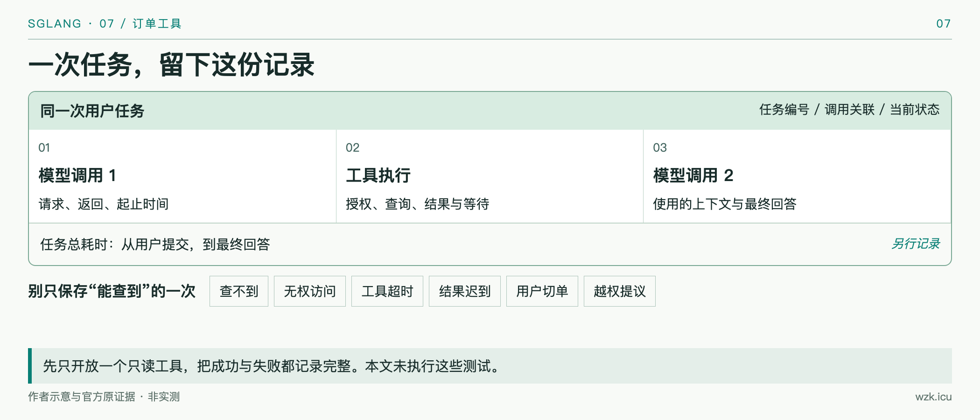Click the heading 模型调用 1
The image size is (980, 420).
[x=77, y=175]
